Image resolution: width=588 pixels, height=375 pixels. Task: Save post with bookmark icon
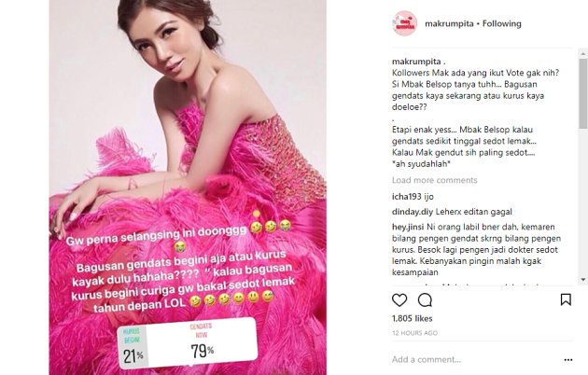tap(566, 299)
